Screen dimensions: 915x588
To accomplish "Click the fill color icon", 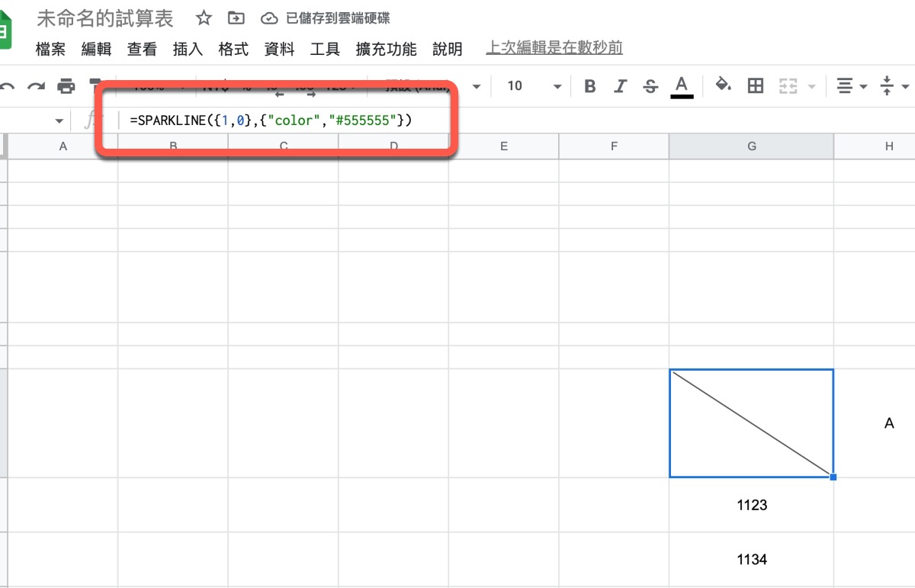I will point(722,85).
